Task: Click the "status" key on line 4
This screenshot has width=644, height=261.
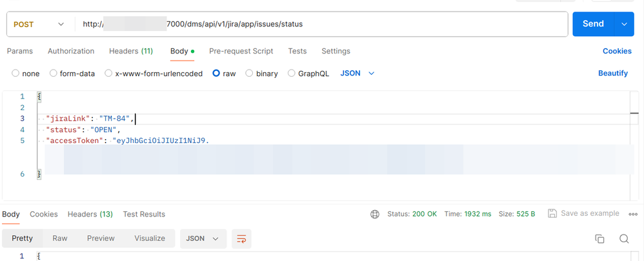Action: (63, 130)
